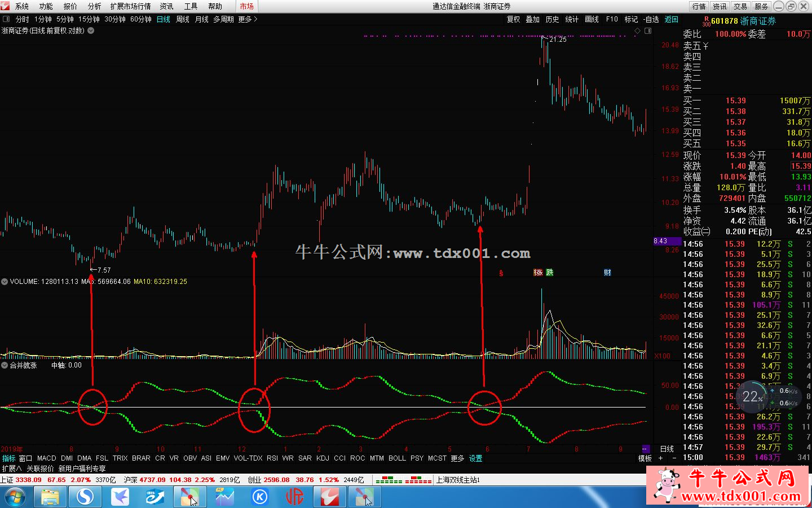Click the 叠加 toolbar button
Image resolution: width=812 pixels, height=508 pixels.
coord(533,19)
